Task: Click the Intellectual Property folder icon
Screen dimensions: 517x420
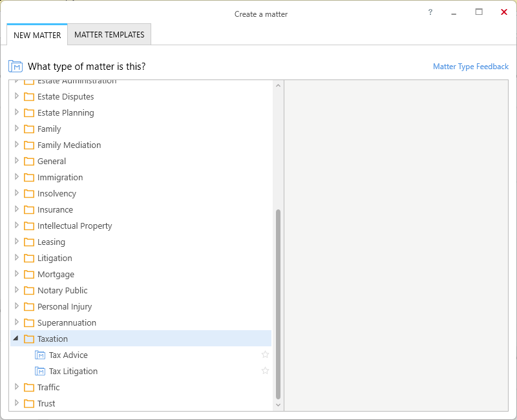Action: (28, 226)
